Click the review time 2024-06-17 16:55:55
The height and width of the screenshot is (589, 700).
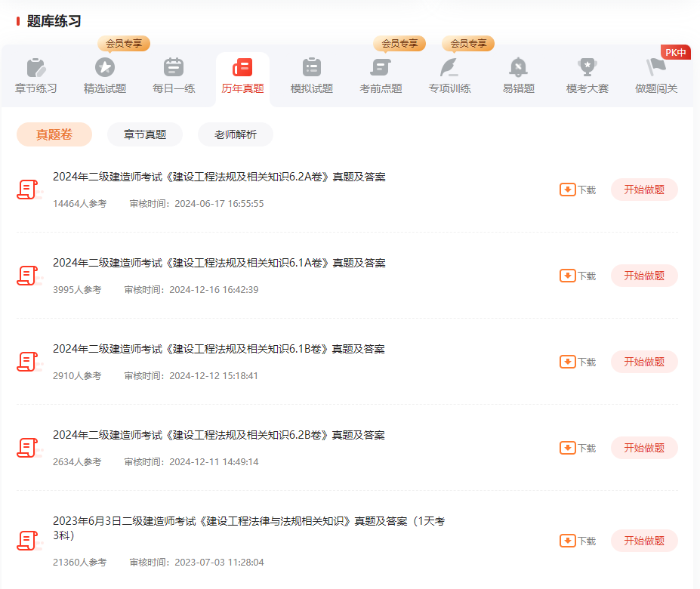[219, 204]
